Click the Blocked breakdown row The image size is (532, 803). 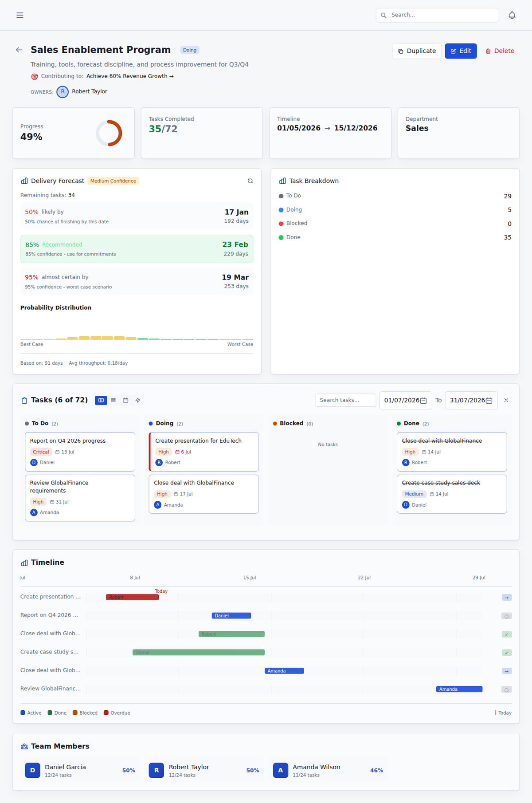click(x=395, y=223)
